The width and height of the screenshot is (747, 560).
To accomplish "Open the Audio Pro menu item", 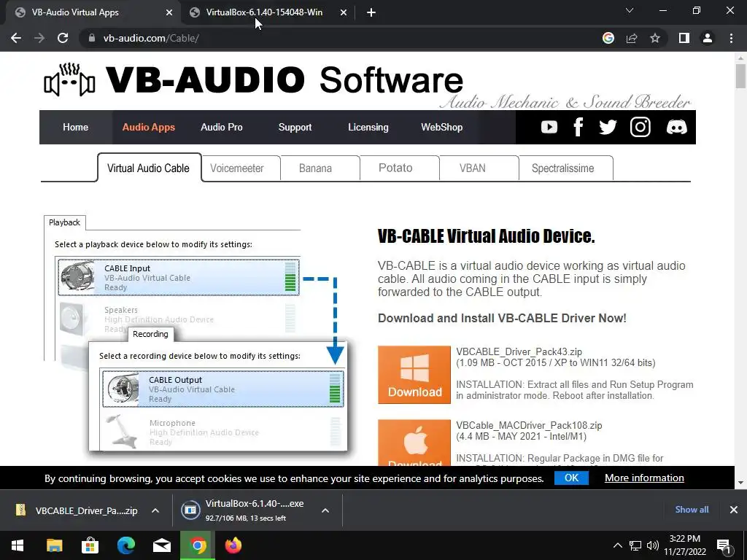I will [x=222, y=127].
